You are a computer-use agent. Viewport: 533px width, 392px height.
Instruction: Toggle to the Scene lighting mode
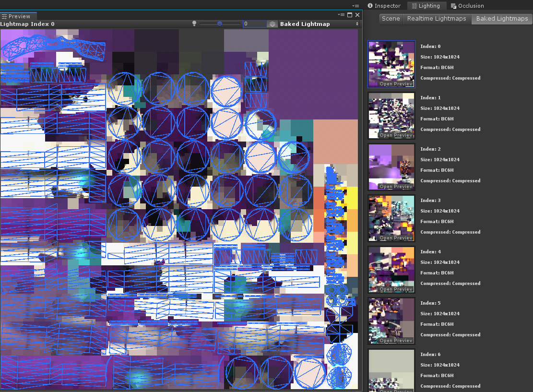(x=391, y=19)
